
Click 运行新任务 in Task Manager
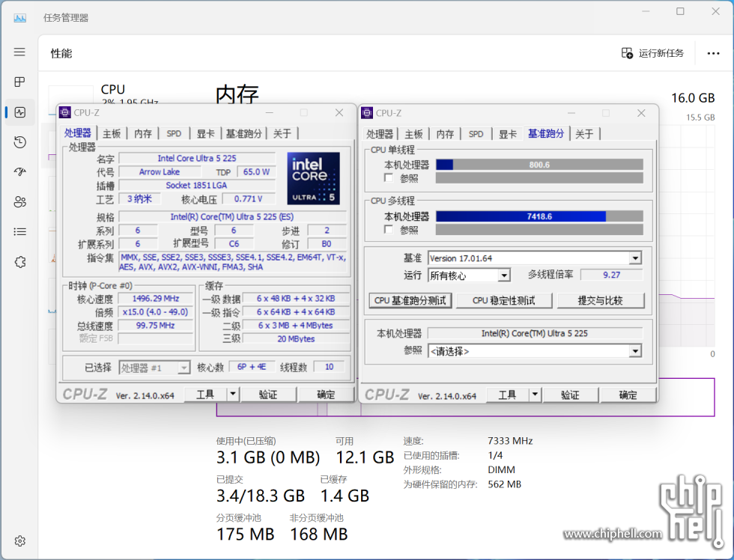click(x=652, y=53)
